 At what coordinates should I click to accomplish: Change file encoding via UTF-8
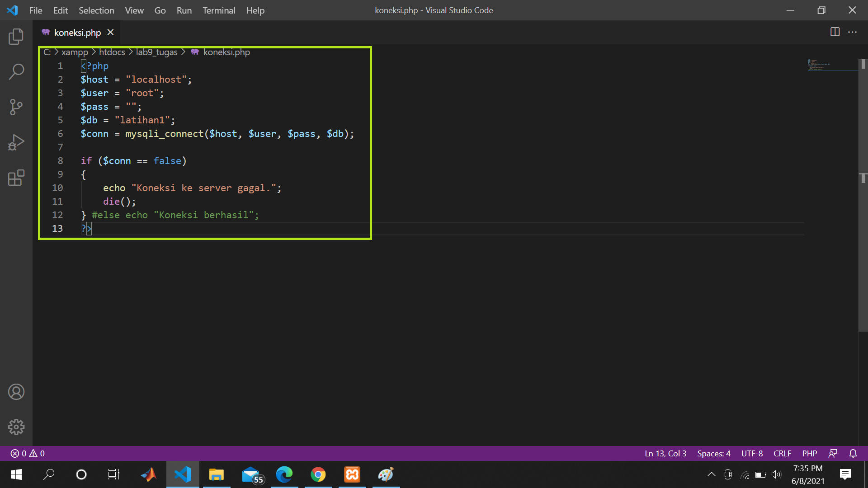[752, 453]
